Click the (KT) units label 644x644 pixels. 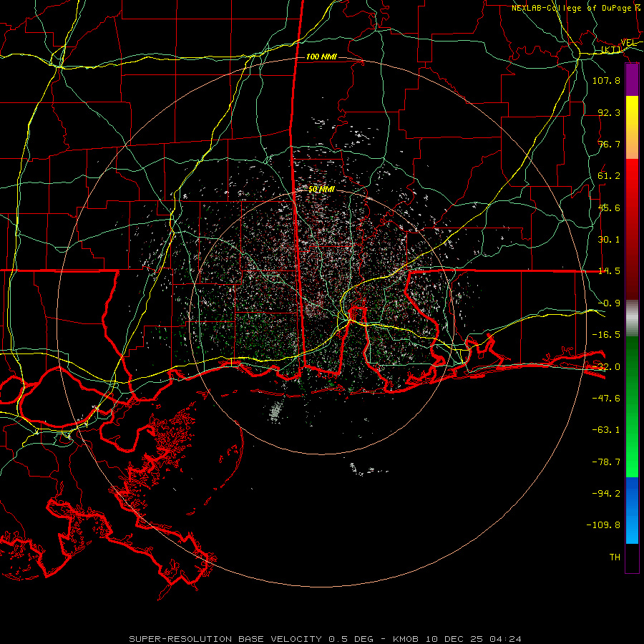pos(611,50)
